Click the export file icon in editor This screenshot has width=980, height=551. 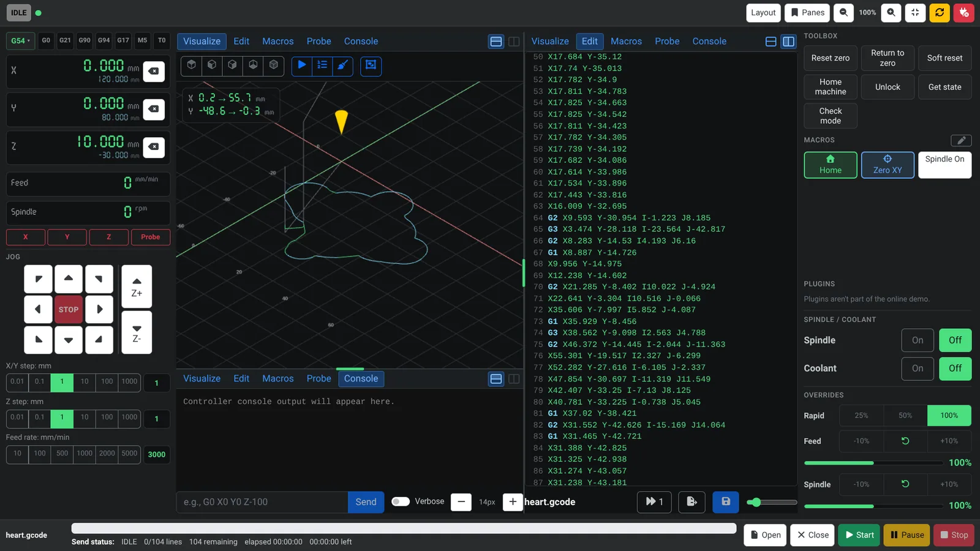[x=692, y=502]
